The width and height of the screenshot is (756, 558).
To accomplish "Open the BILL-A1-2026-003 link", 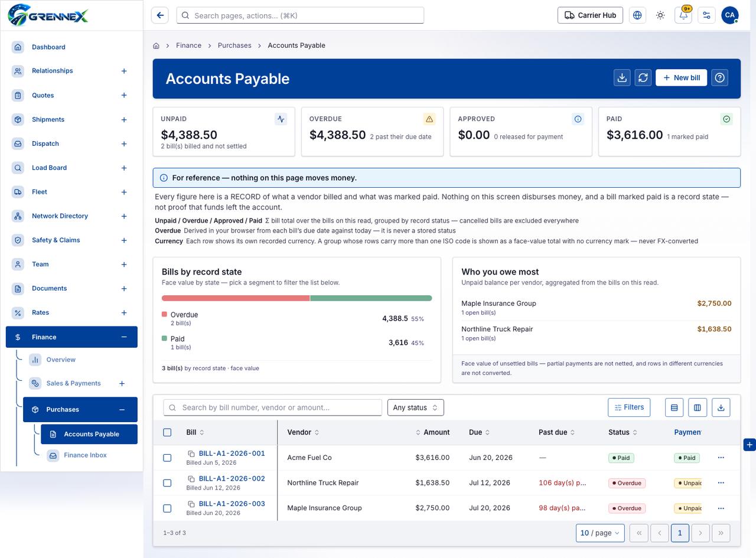I will point(232,504).
